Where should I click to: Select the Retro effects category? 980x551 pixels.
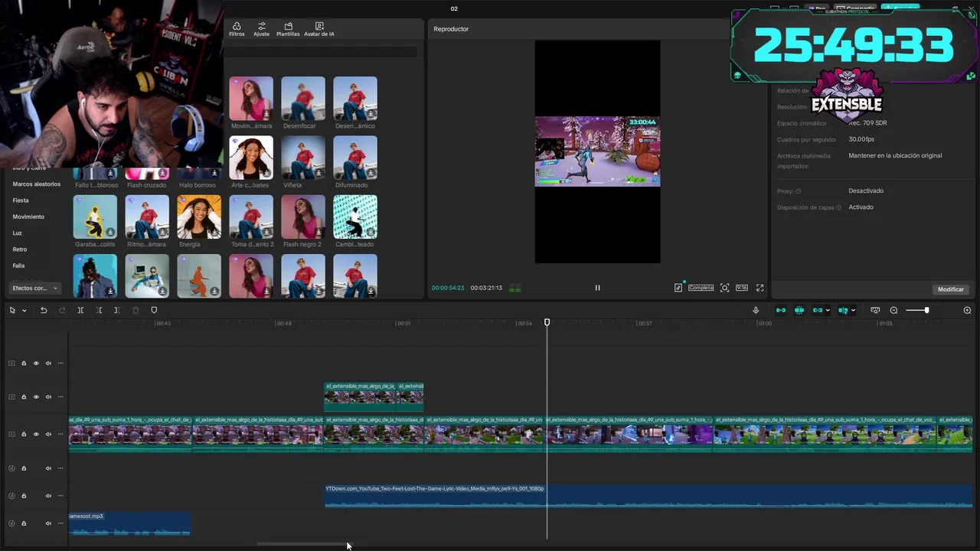[x=20, y=249]
